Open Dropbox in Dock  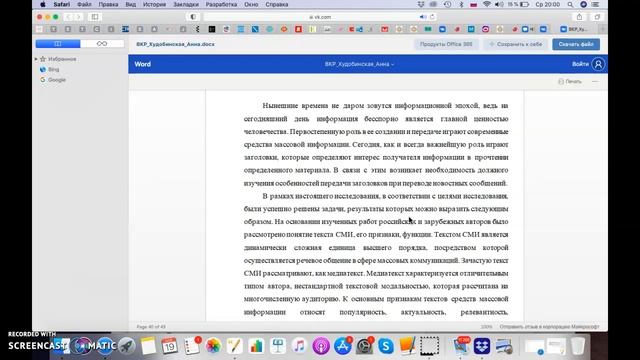tap(482, 346)
